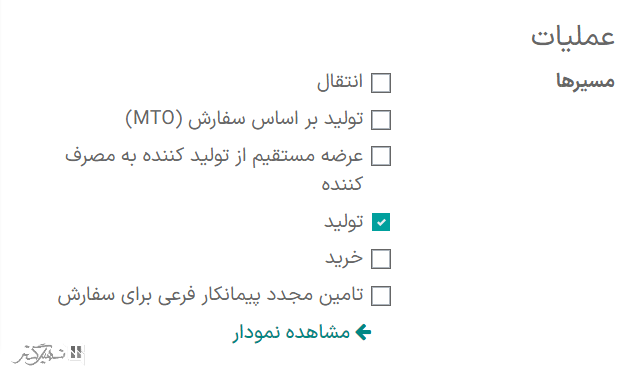Click the عرضه مستقیم از تولید کننده label line
The image size is (643, 378).
214,156
